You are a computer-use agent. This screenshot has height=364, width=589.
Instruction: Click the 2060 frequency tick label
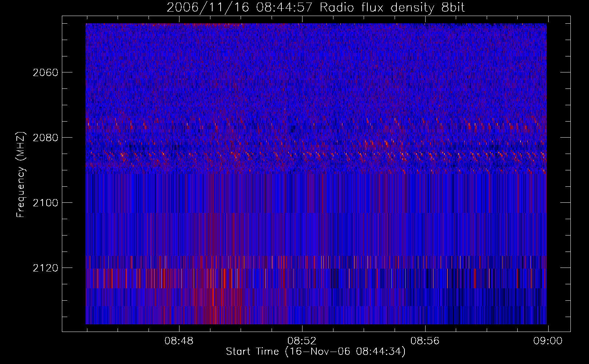tap(46, 72)
